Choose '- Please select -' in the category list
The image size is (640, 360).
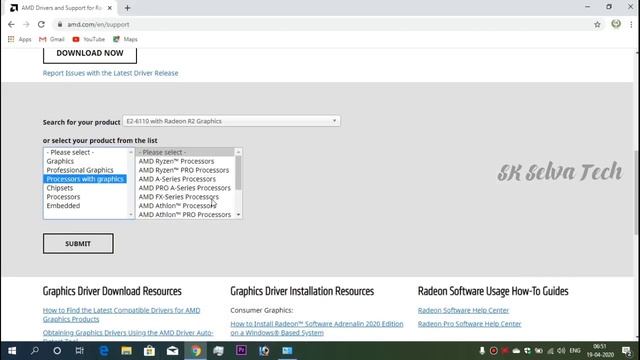pos(70,152)
